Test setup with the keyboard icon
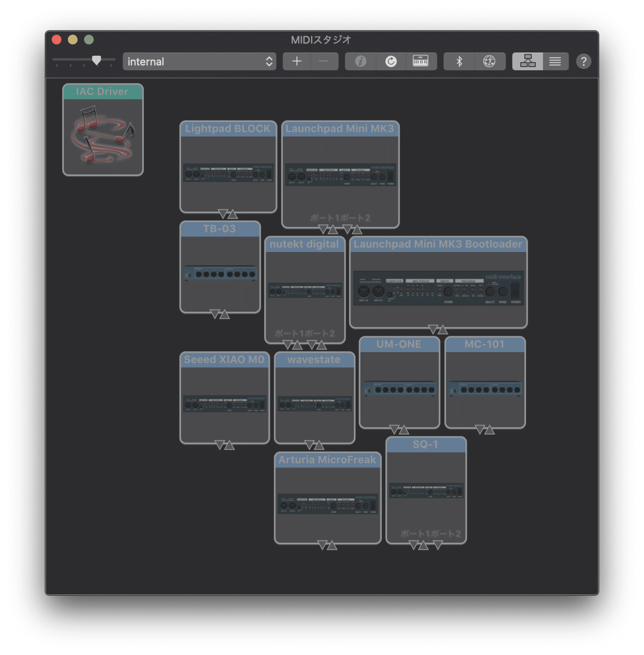Screen dimensions: 644x655 coord(421,61)
